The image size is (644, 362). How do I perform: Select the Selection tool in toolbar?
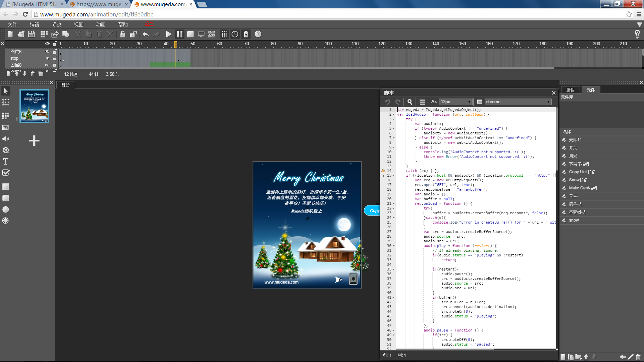(6, 91)
